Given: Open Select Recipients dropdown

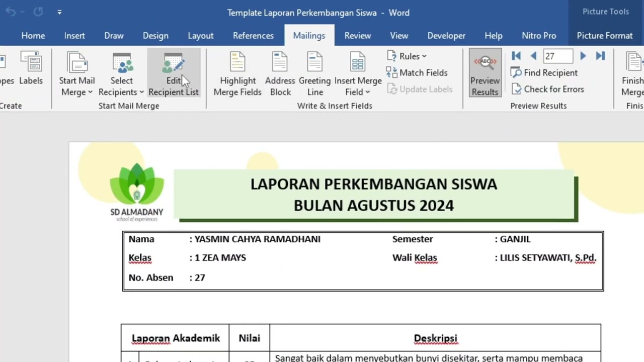Looking at the screenshot, I should 121,74.
